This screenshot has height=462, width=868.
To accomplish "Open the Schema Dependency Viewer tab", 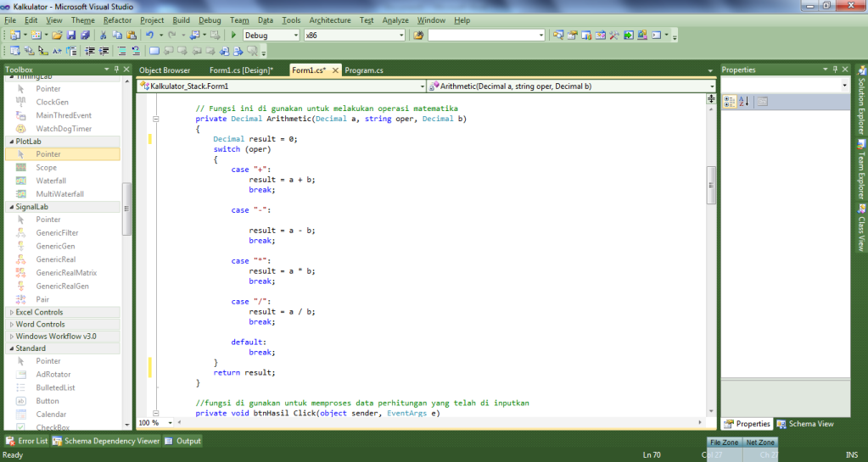I will pos(106,441).
